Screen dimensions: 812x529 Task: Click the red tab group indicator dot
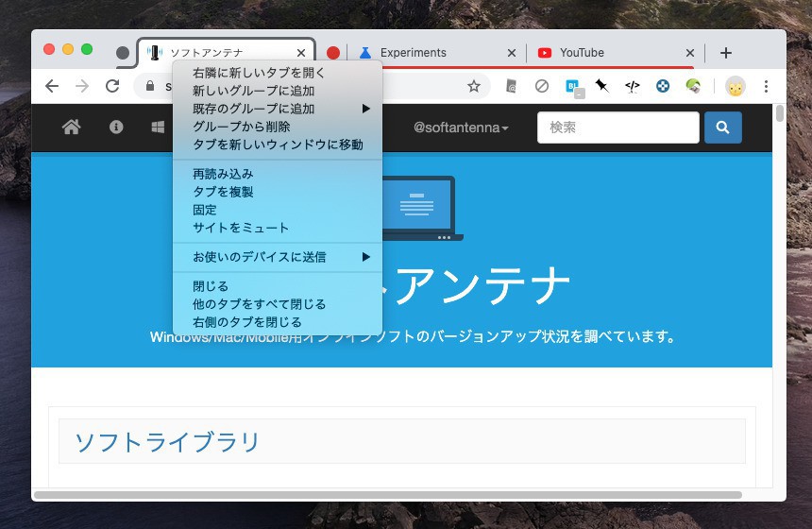(x=333, y=53)
